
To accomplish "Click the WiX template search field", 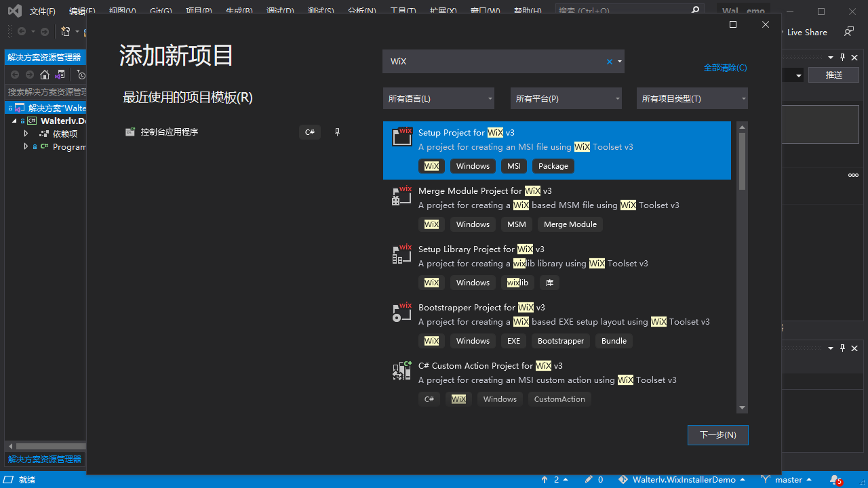I will click(x=495, y=62).
